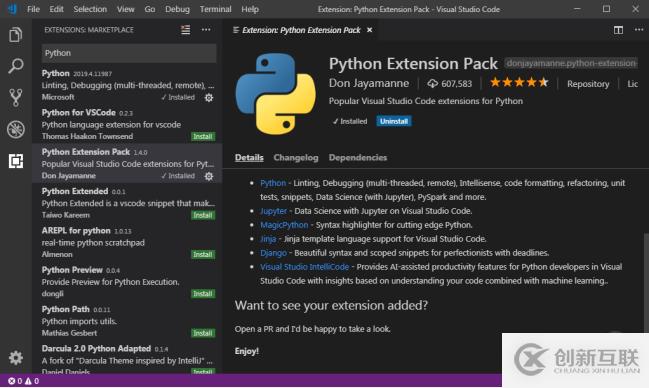Open gear menu for Python Extension Pack
The width and height of the screenshot is (649, 388).
coord(209,176)
